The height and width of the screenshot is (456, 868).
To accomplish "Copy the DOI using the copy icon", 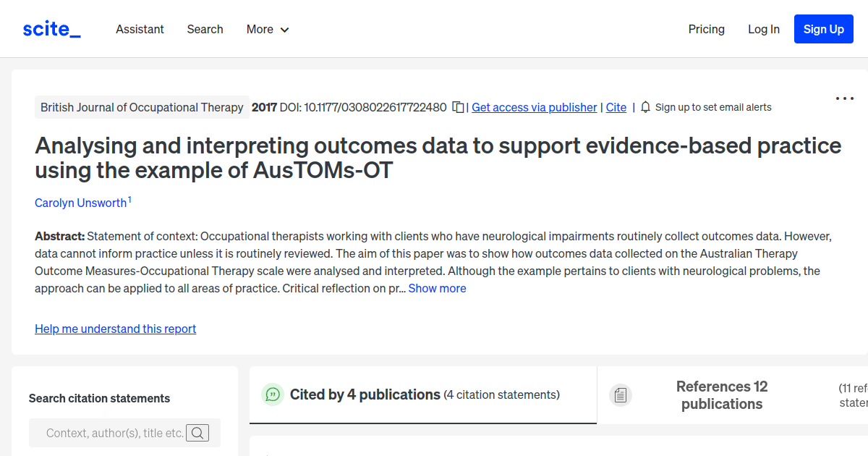I will point(458,106).
